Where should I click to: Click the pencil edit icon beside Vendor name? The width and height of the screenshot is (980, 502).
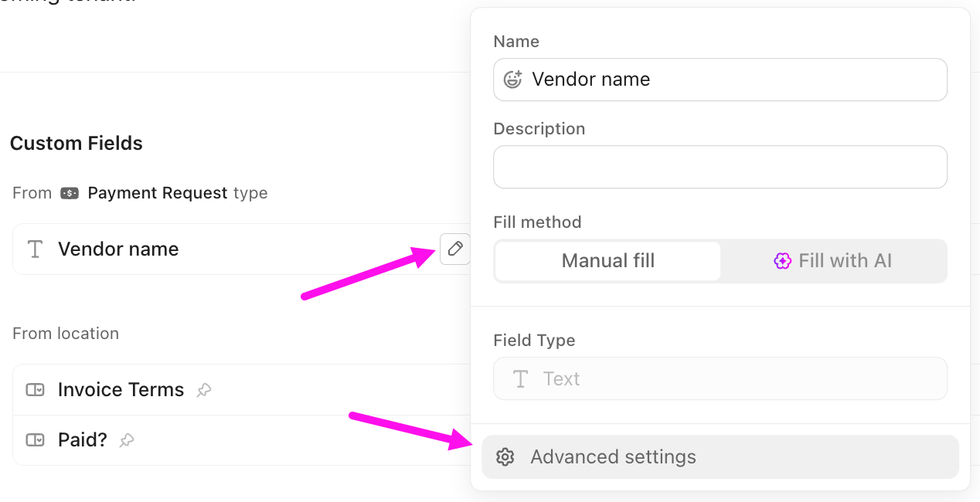click(x=454, y=249)
